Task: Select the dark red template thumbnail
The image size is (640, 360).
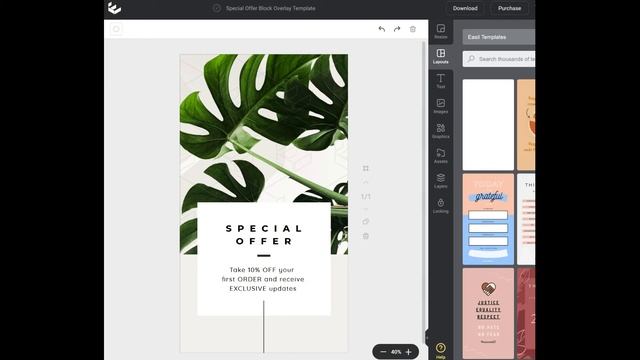Action: pyautogui.click(x=526, y=313)
